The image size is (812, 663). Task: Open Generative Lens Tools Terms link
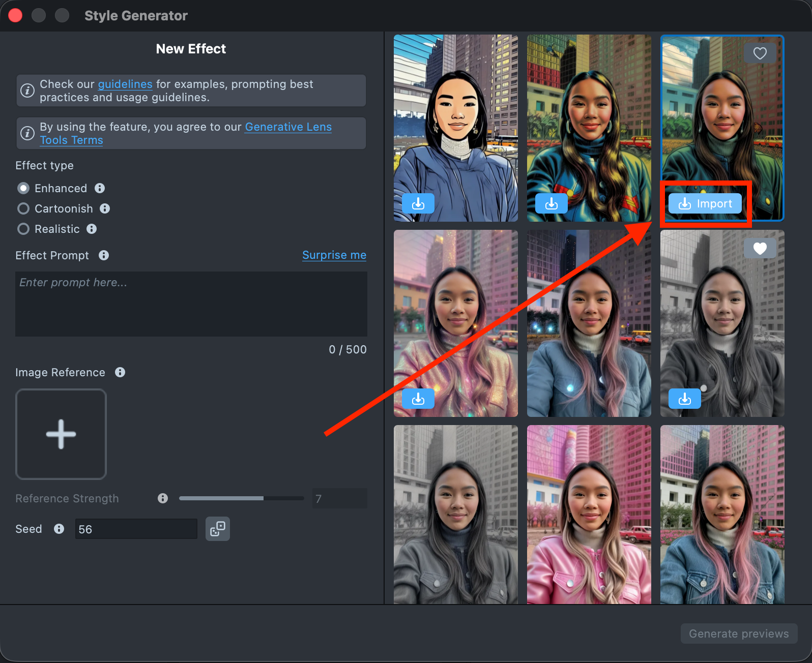tap(288, 127)
